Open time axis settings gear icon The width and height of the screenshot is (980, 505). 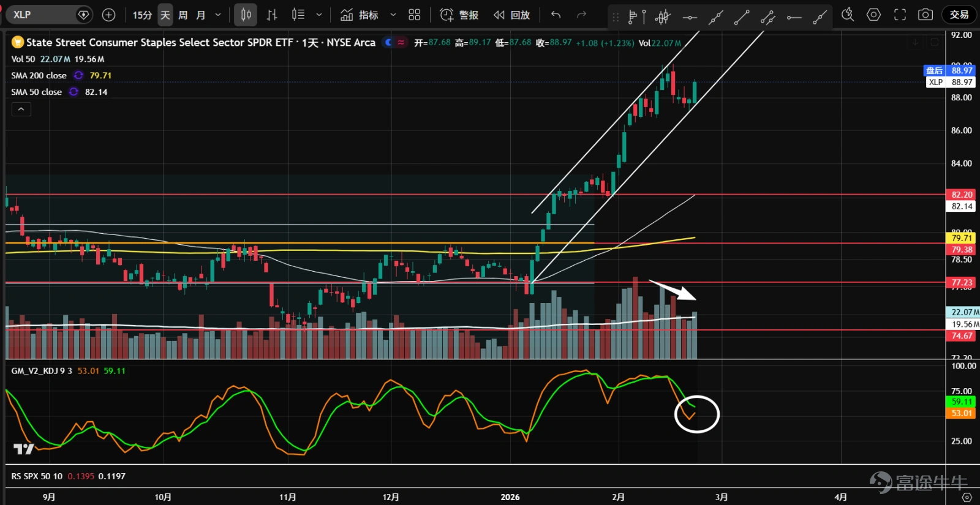tap(967, 497)
